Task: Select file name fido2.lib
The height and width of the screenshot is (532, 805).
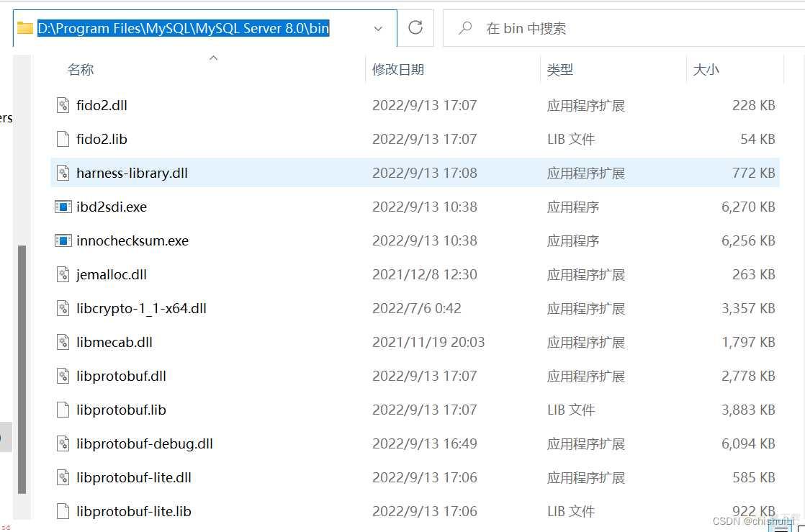Action: [102, 139]
